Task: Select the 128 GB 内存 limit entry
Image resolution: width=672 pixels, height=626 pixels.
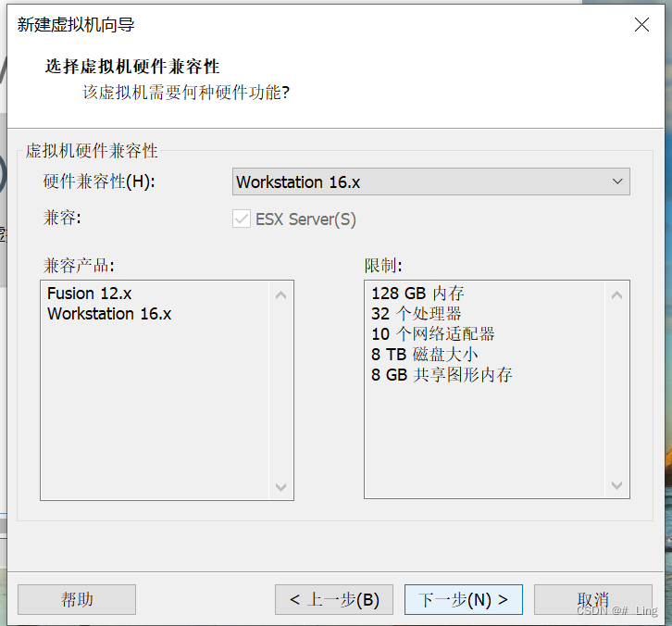Action: click(x=417, y=294)
